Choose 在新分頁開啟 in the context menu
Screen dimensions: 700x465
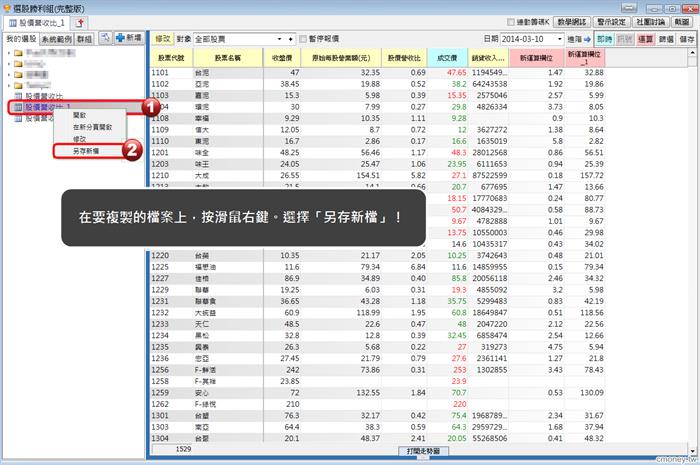(92, 127)
